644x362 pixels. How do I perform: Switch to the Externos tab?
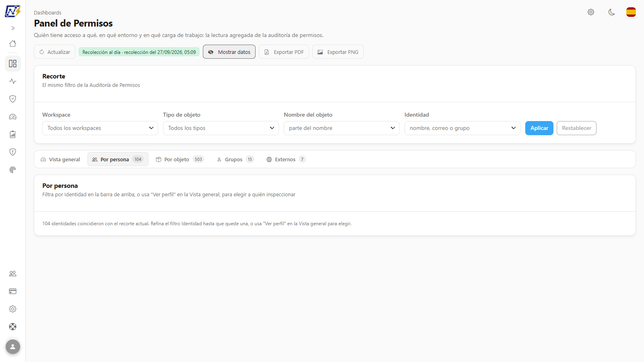(x=286, y=159)
